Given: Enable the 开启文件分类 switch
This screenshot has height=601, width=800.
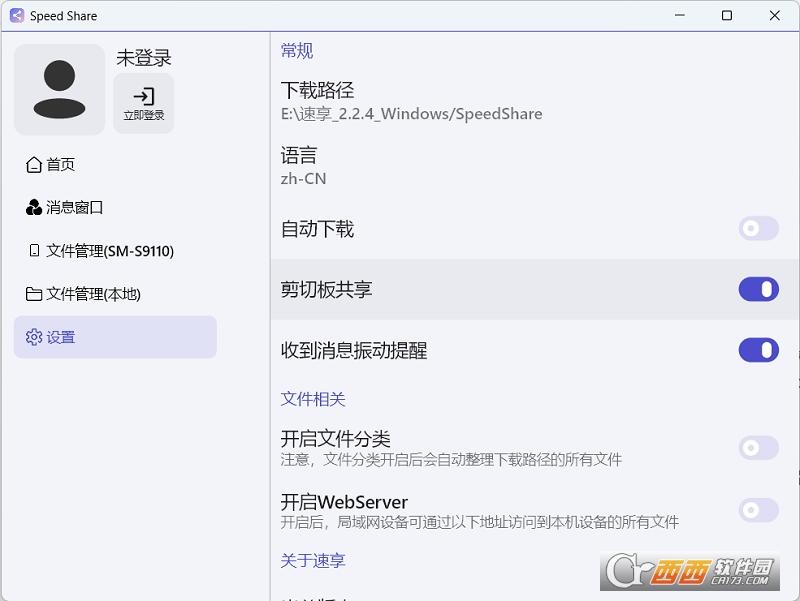Looking at the screenshot, I should click(758, 448).
